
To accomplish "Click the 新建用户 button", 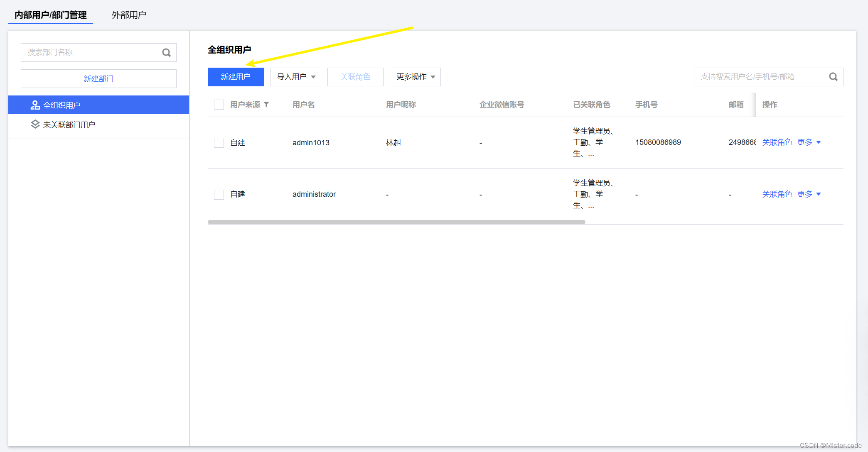I will click(235, 77).
